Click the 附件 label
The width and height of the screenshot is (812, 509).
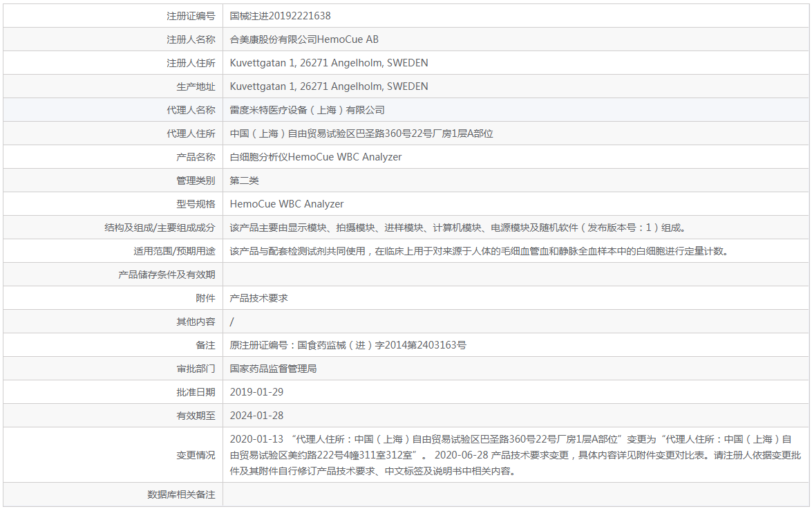[205, 298]
